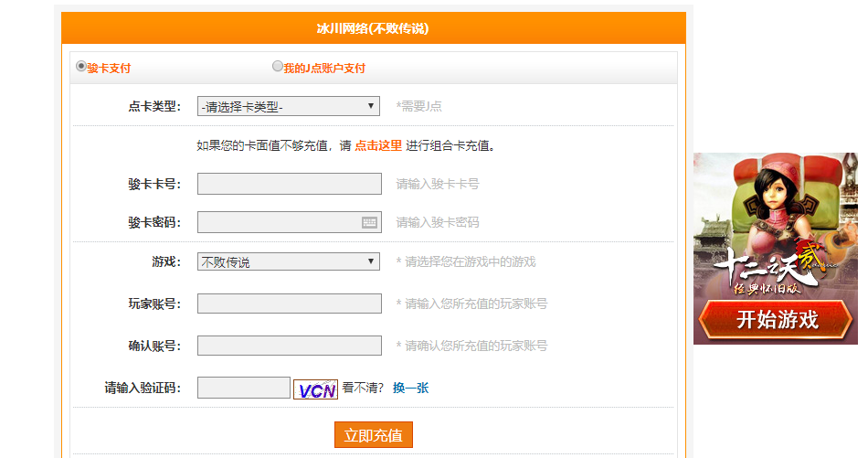The height and width of the screenshot is (458, 868).
Task: Click the 点击这里 combined card link
Action: click(378, 145)
